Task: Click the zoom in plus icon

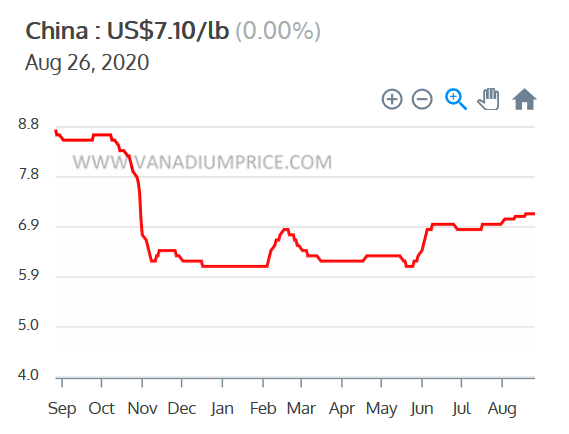Action: [x=392, y=99]
